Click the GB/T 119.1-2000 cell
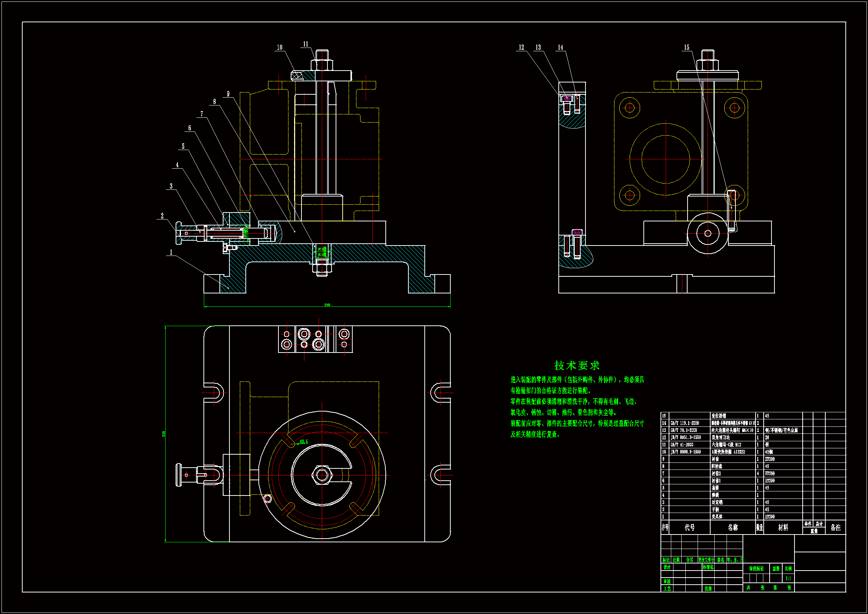 (685, 423)
